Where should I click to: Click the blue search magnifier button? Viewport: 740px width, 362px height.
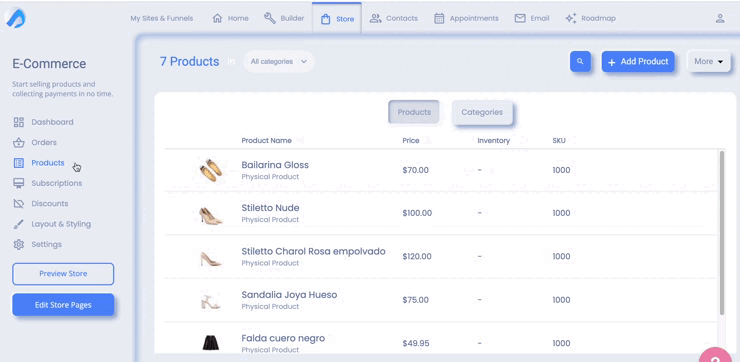click(580, 61)
